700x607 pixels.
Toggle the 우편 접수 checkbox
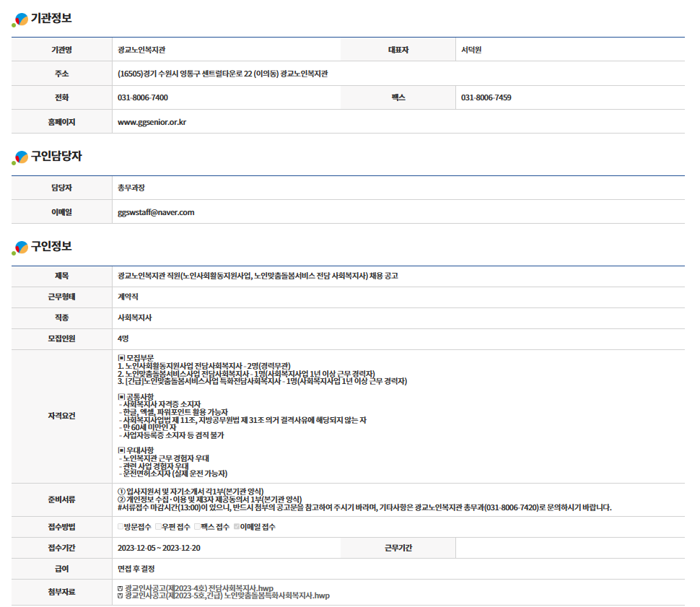pos(158,527)
